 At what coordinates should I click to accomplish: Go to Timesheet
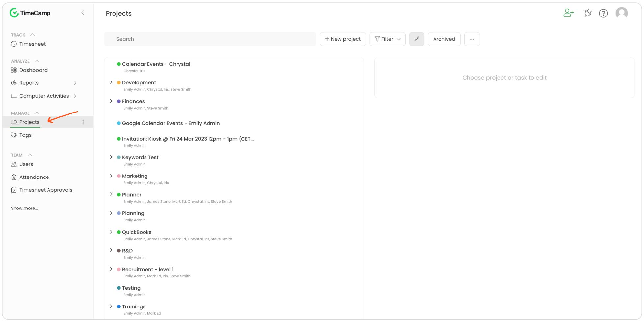click(32, 44)
